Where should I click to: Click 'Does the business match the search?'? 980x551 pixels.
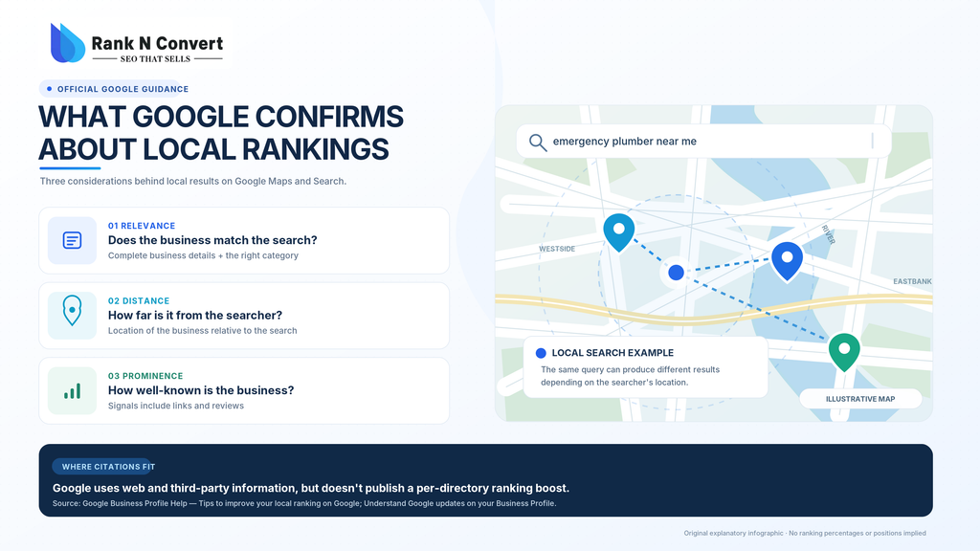point(212,240)
